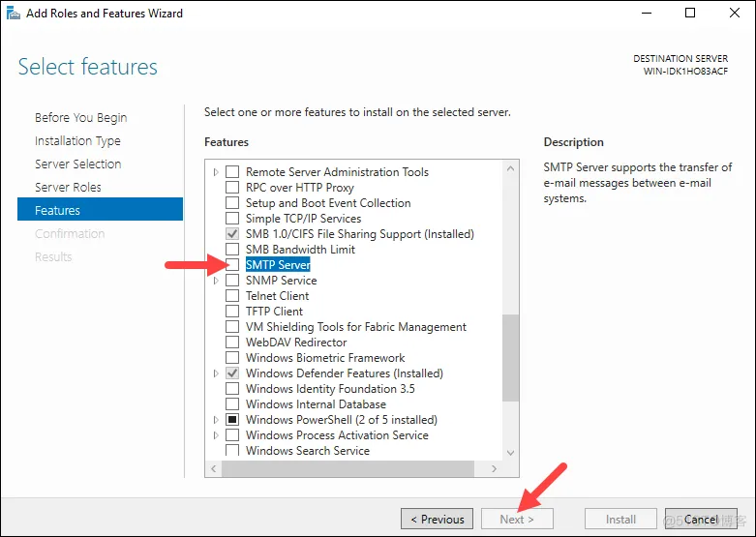The image size is (756, 537).
Task: Switch to Installation Type step
Action: point(77,140)
